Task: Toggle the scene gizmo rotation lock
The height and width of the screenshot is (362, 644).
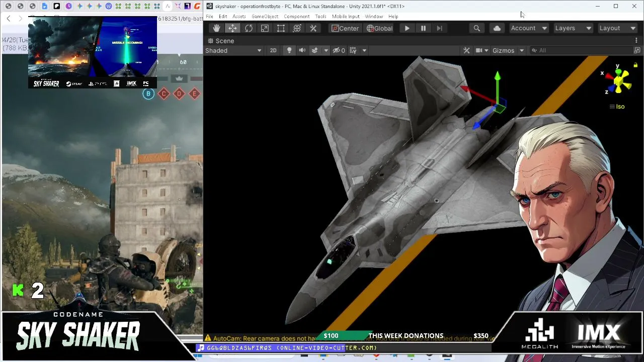Action: pos(635,65)
